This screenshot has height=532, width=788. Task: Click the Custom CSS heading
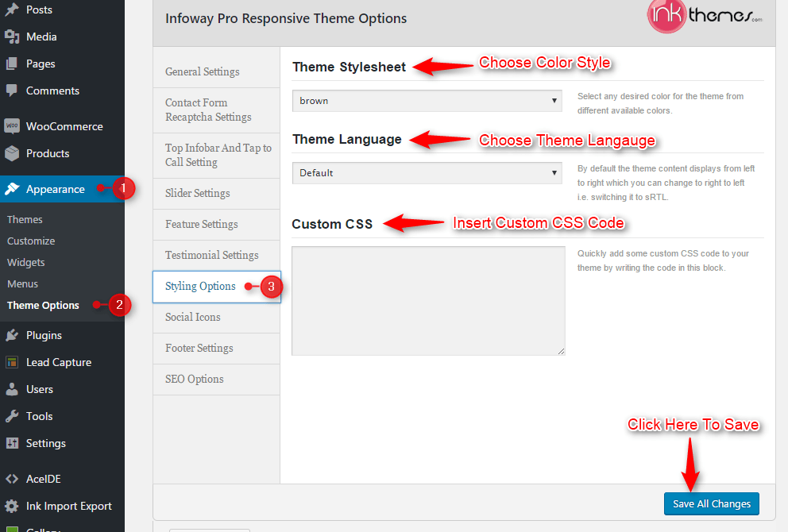tap(332, 224)
